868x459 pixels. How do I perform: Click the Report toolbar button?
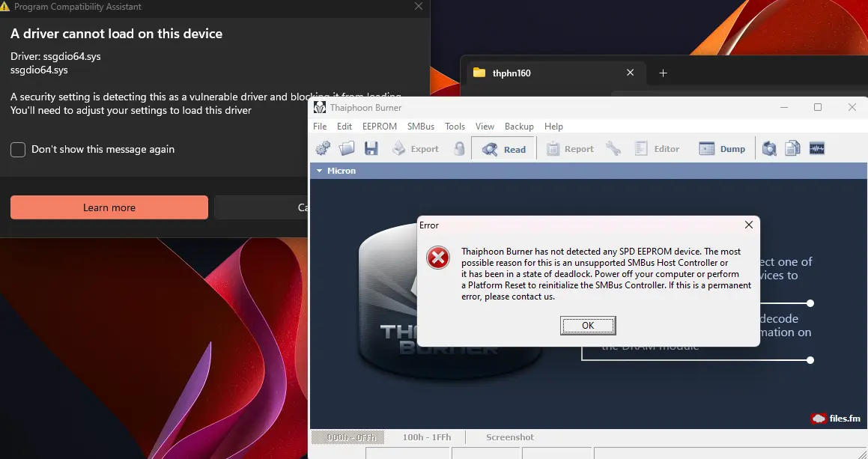point(570,148)
